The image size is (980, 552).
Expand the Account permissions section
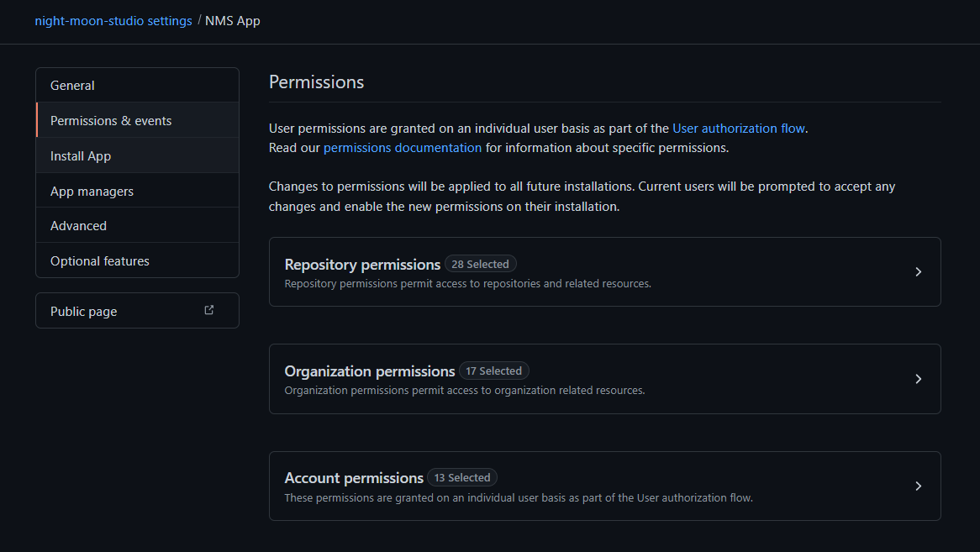pyautogui.click(x=605, y=486)
